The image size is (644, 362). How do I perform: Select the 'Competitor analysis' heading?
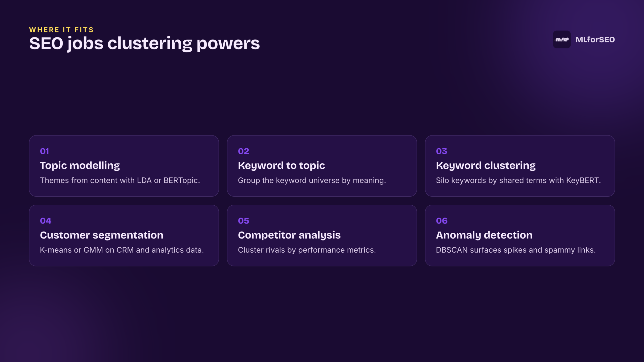[289, 235]
